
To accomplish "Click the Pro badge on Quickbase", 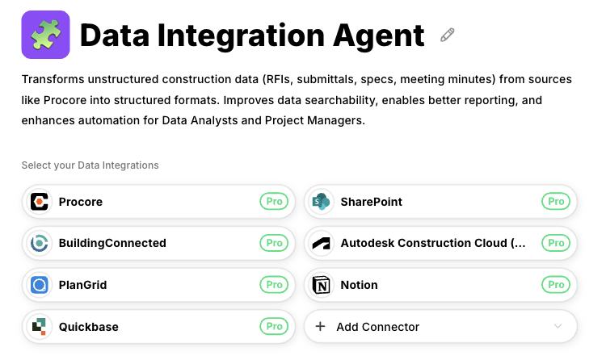I will pyautogui.click(x=274, y=327).
